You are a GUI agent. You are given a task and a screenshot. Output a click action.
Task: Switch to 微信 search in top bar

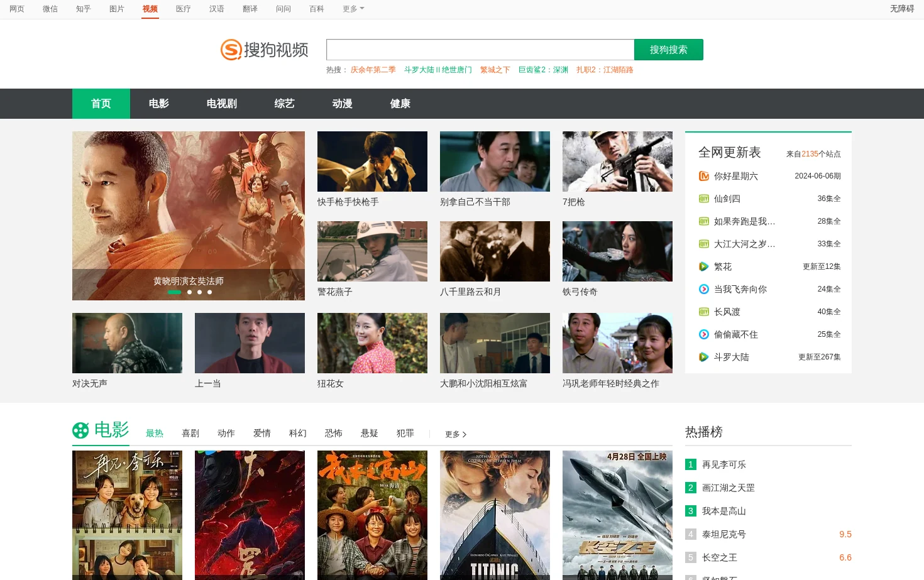pos(50,9)
